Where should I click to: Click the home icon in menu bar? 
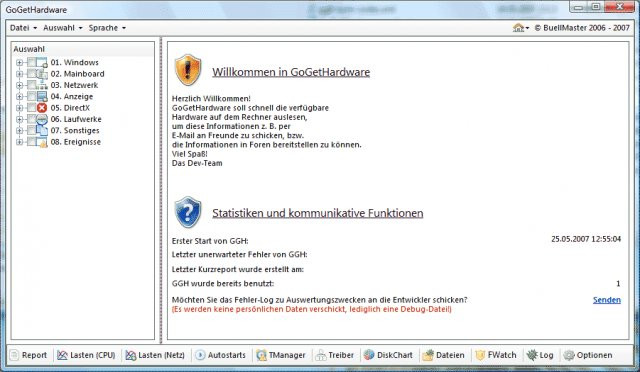point(518,28)
